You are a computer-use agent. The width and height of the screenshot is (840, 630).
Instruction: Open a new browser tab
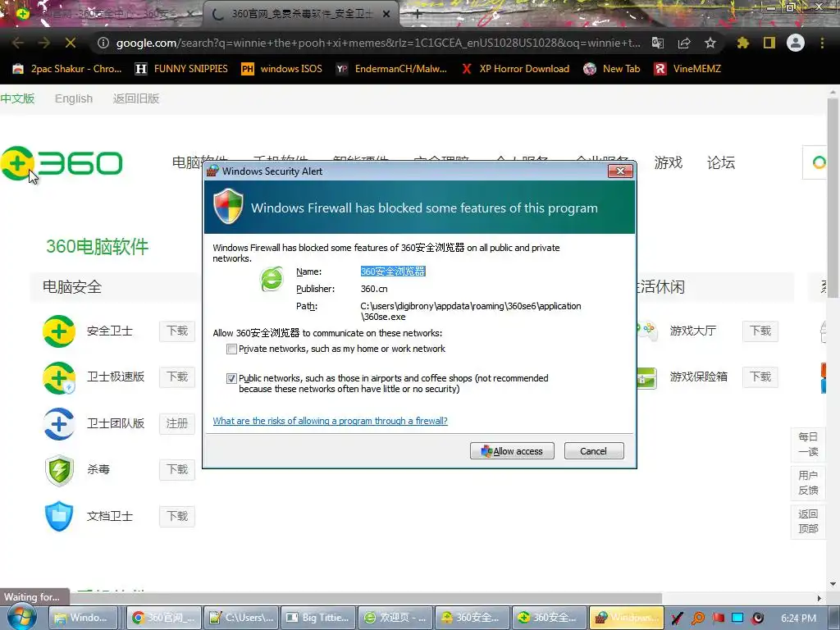coord(418,14)
